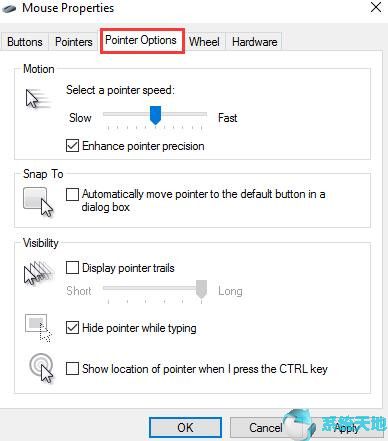Uncheck Hide pointer while typing

pos(72,328)
